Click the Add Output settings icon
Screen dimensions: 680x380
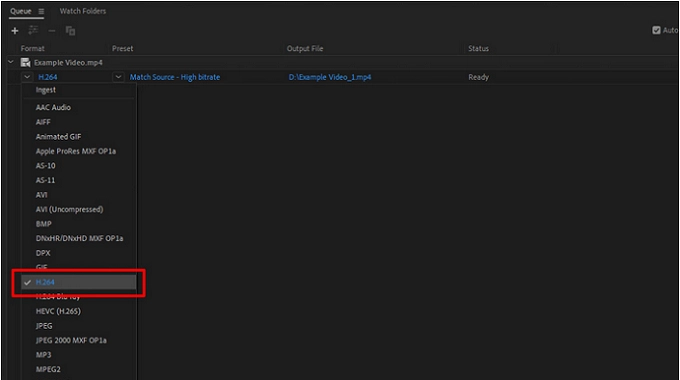[33, 30]
